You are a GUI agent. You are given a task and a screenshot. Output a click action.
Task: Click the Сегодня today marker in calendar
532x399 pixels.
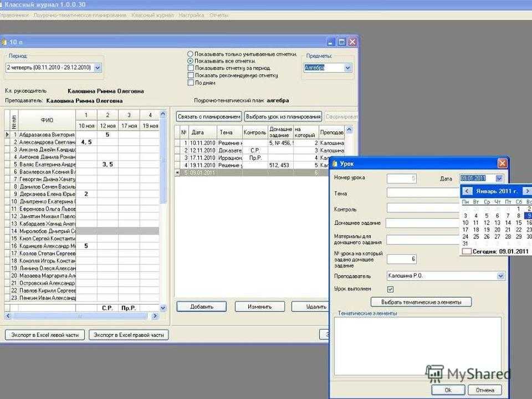pos(467,251)
